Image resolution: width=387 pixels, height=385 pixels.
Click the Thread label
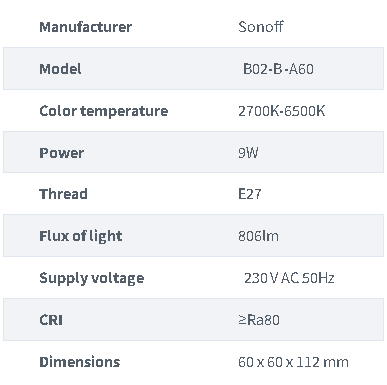[63, 194]
